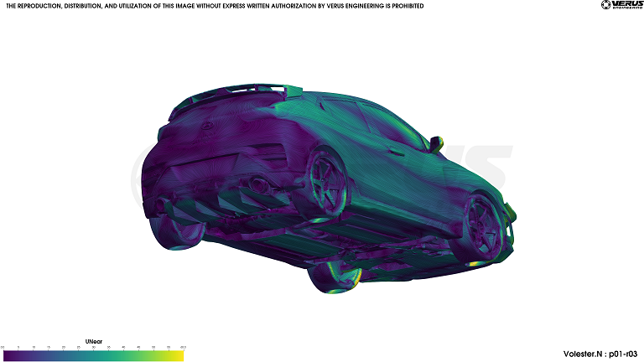Click the Verus Engineering logo in the corner

[x=621, y=6]
